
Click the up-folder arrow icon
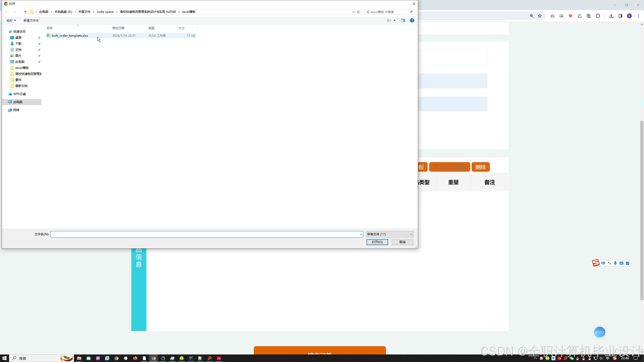click(x=25, y=12)
